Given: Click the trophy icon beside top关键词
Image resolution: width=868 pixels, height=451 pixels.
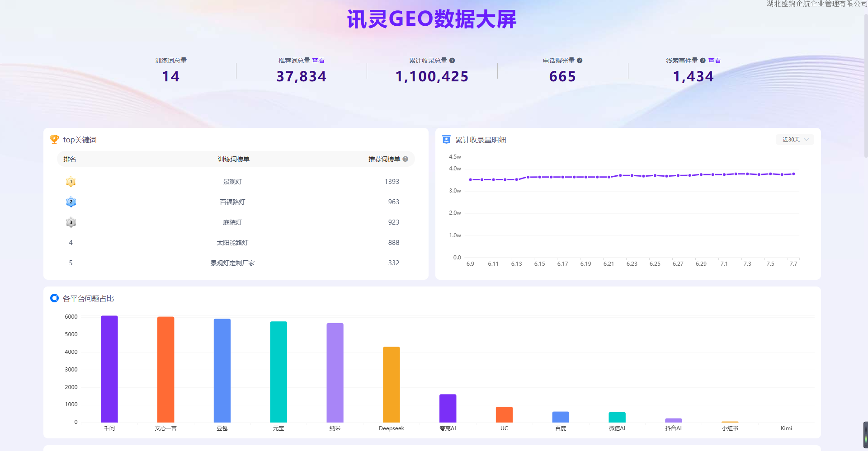Looking at the screenshot, I should [54, 140].
